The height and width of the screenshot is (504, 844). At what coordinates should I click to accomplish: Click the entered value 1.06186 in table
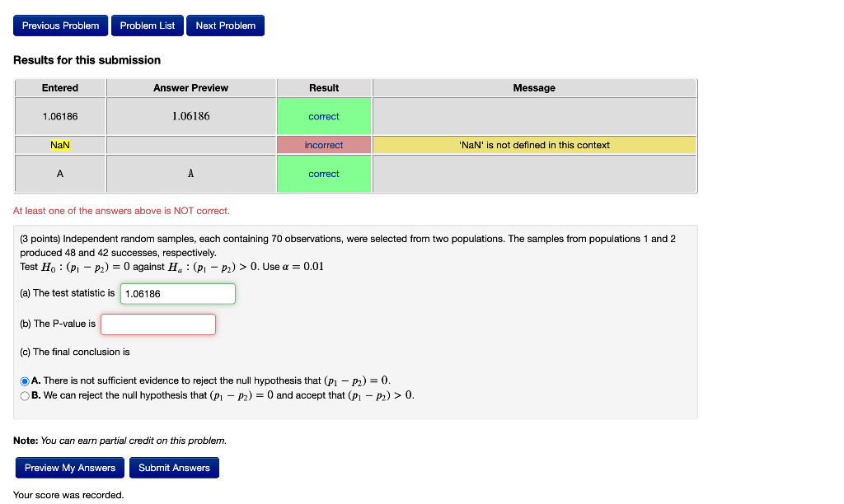click(x=60, y=116)
